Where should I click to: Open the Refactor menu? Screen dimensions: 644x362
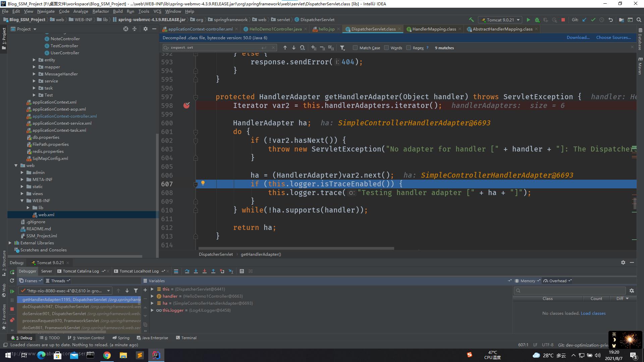pos(101,11)
